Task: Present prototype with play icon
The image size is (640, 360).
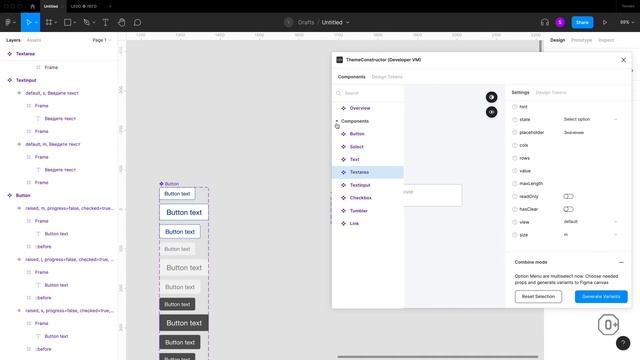Action: (604, 22)
